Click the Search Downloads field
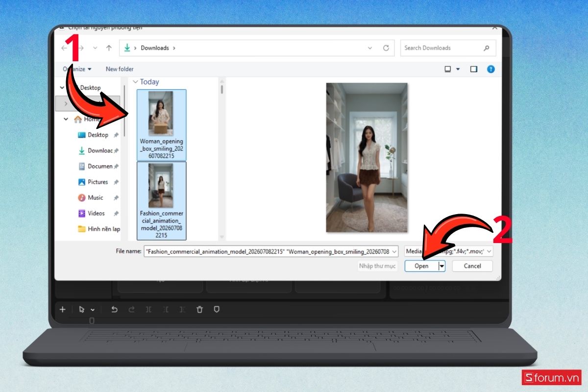This screenshot has width=588, height=392. [x=448, y=48]
